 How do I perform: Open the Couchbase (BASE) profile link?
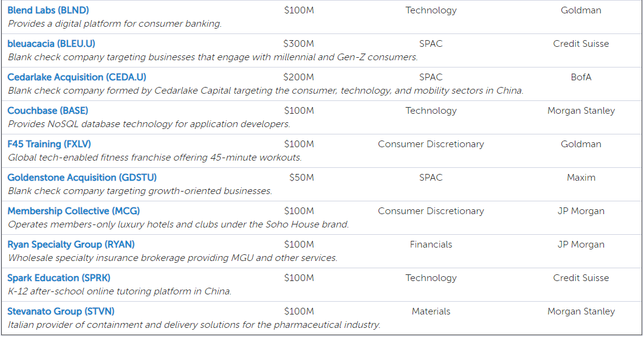click(x=47, y=111)
